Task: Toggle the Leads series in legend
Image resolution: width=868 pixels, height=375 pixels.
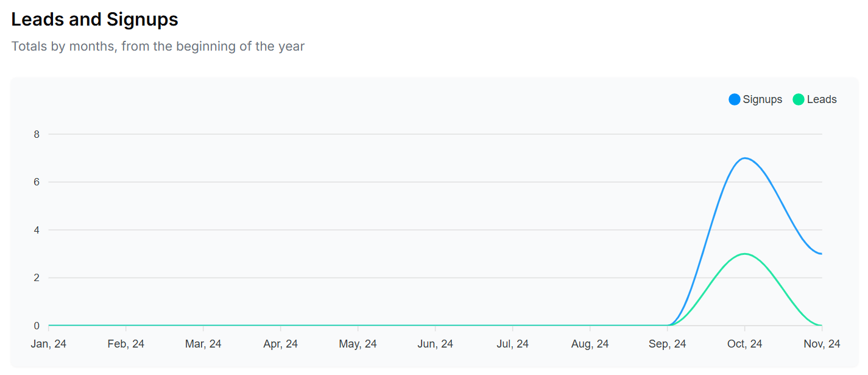Action: 814,99
